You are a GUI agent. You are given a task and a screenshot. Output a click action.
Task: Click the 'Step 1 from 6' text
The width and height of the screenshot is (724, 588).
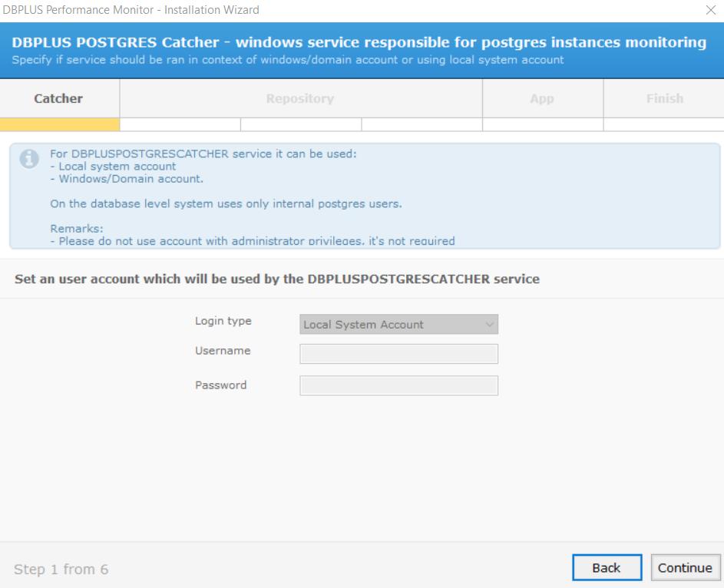coord(61,569)
